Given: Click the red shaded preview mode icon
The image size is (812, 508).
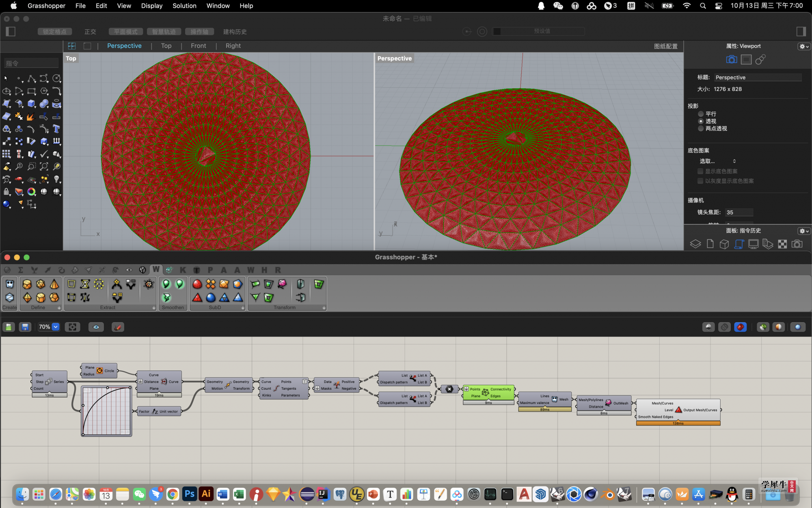Looking at the screenshot, I should coord(741,327).
